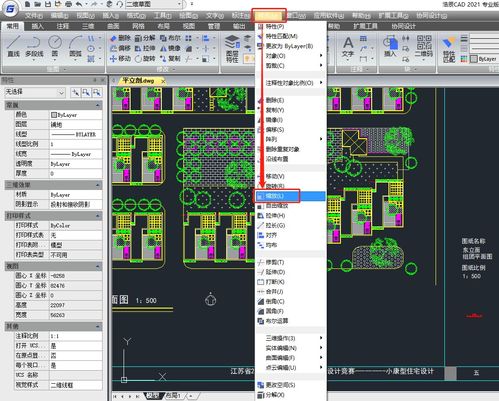Expand the 对象(O) submenu
The image size is (499, 401).
click(291, 56)
